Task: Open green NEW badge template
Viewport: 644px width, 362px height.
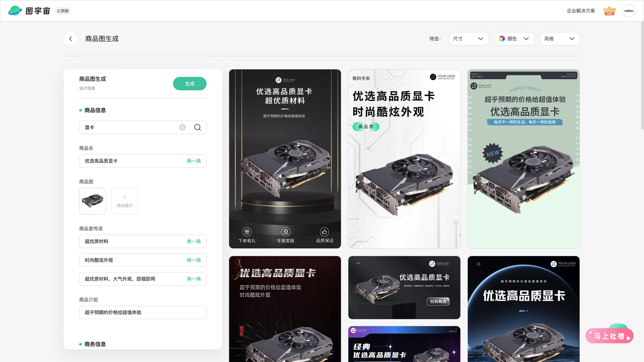Action: 524,159
